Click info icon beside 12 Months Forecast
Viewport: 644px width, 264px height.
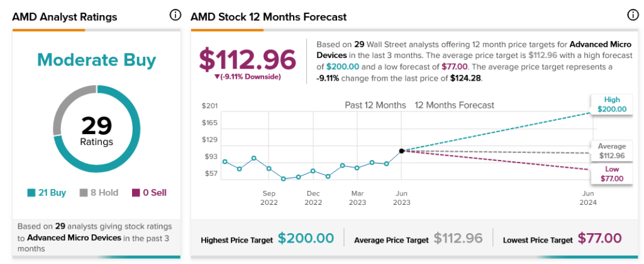(x=633, y=15)
